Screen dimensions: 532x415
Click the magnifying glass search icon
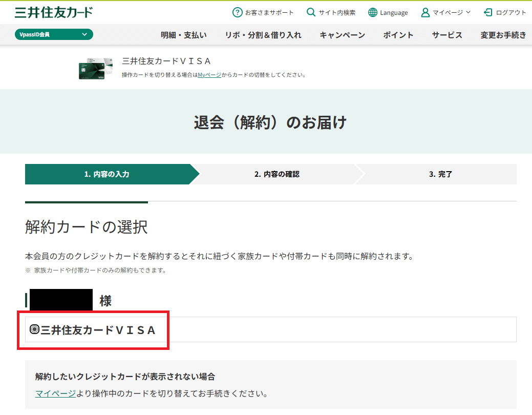tap(311, 12)
